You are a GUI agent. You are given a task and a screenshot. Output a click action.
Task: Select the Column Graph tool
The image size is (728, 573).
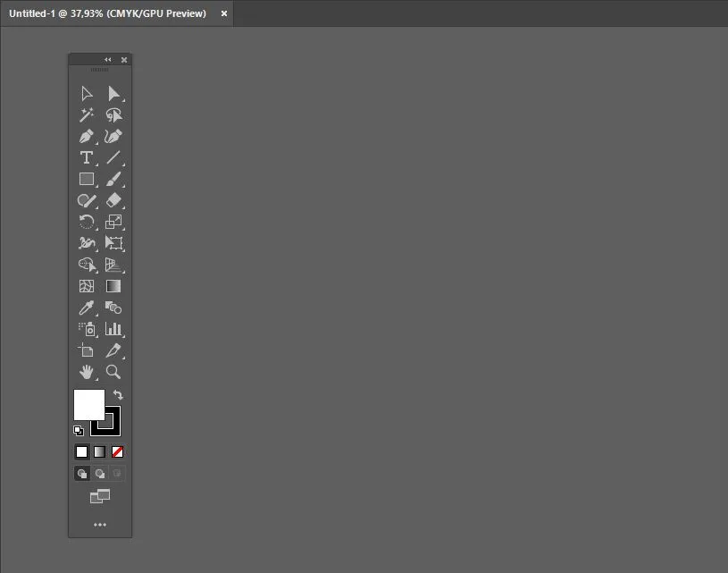tap(113, 329)
